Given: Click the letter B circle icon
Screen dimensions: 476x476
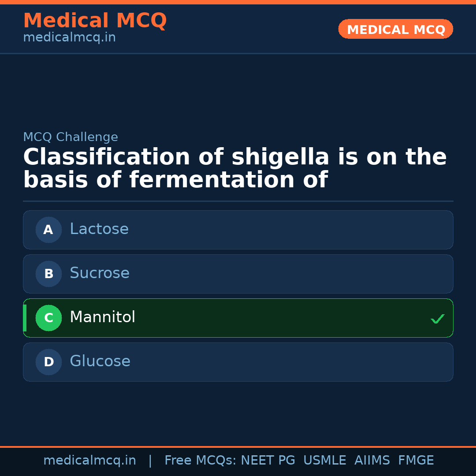Looking at the screenshot, I should coord(48,274).
